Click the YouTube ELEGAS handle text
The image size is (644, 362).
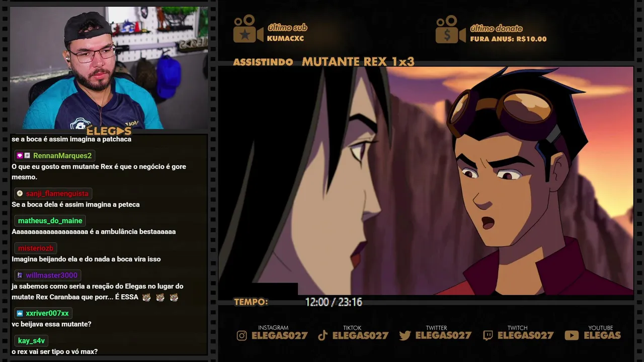click(602, 335)
